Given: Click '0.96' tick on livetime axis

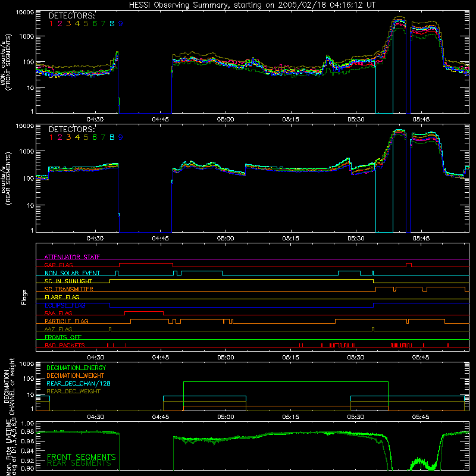Looking at the screenshot, I should (27, 441).
